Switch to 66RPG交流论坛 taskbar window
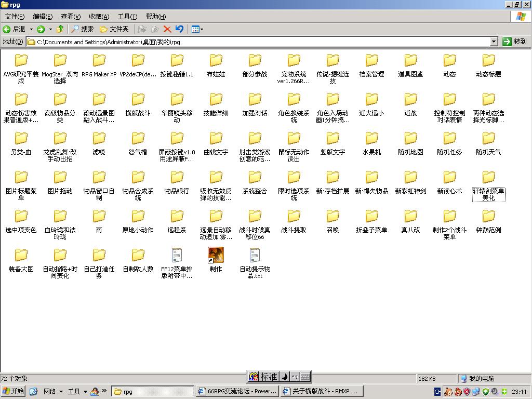The image size is (532, 399). (x=237, y=392)
